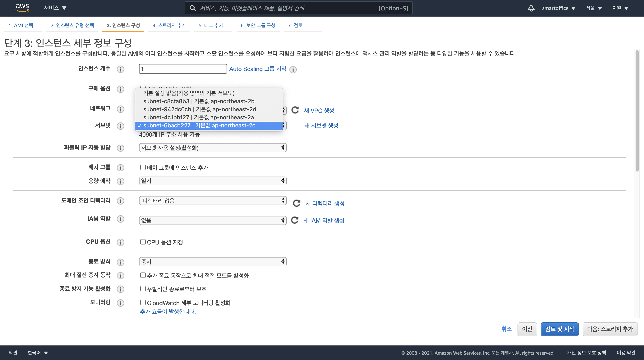Screen dimensions: 644x360
Task: Click info icon next to 인스턴스 개수
Action: point(121,69)
